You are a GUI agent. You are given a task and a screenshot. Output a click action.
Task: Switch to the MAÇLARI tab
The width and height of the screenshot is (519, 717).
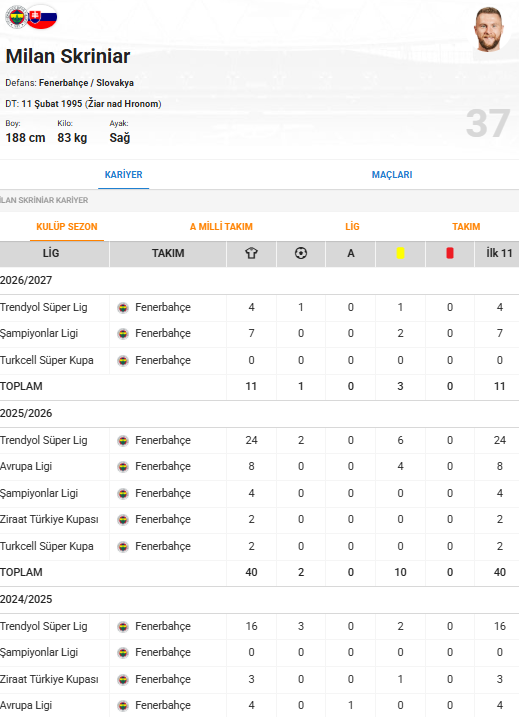point(392,175)
